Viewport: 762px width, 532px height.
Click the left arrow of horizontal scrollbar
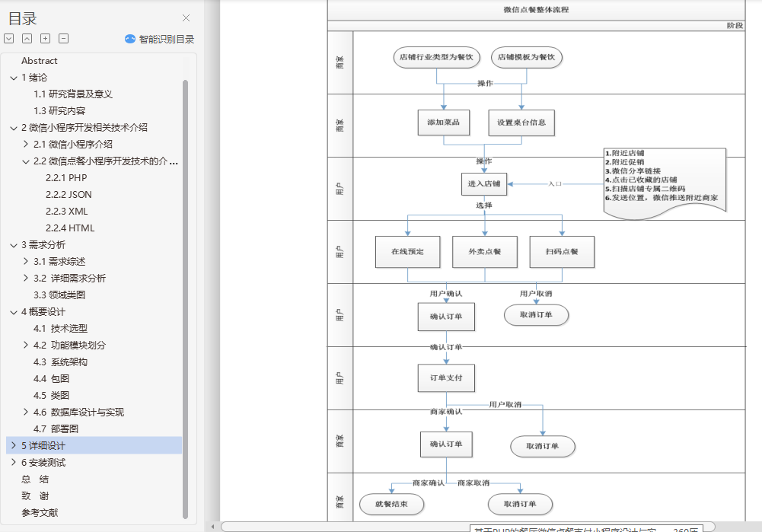[x=213, y=527]
